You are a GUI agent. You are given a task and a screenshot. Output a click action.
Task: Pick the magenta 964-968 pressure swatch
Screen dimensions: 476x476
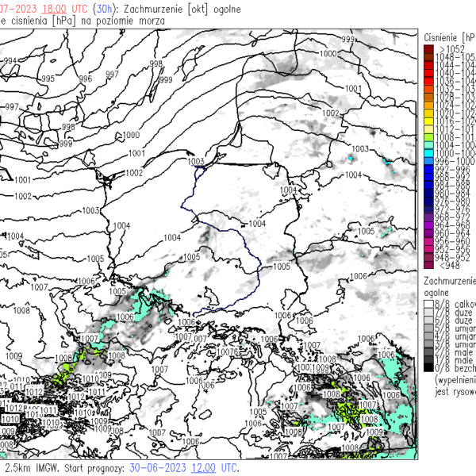tap(428, 225)
